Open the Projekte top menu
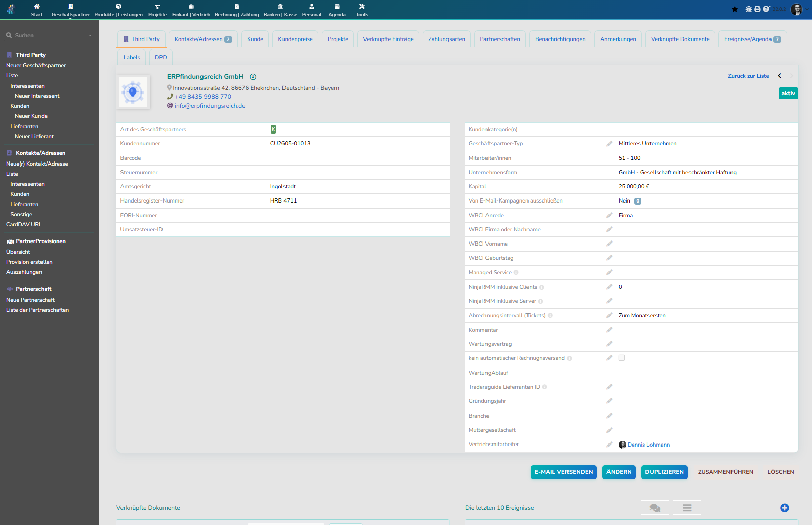The height and width of the screenshot is (525, 812). [x=157, y=10]
